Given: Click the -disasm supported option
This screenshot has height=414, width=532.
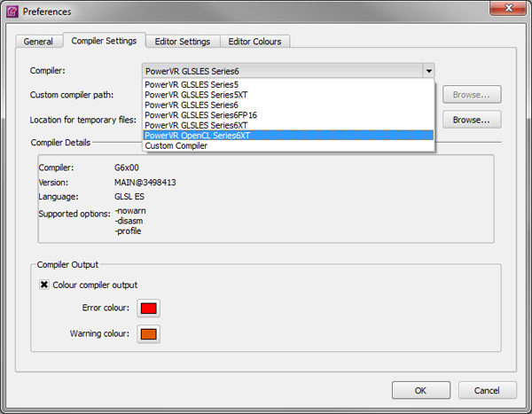Looking at the screenshot, I should pyautogui.click(x=129, y=221).
